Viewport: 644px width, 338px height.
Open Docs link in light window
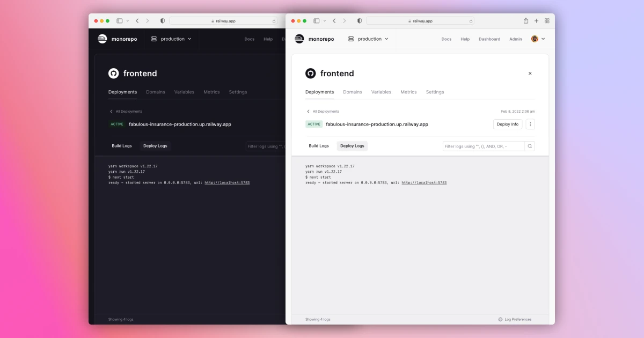click(x=447, y=39)
